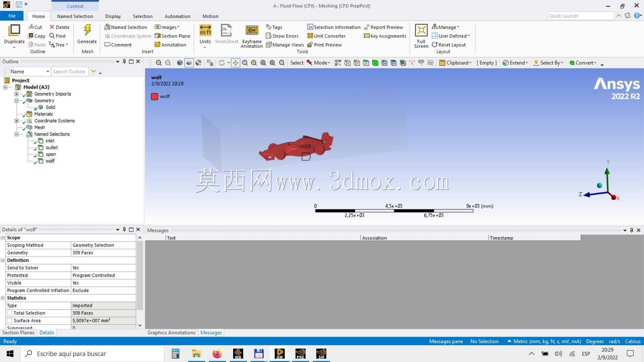This screenshot has height=362, width=644.
Task: Open the Images dropdown
Action: pos(167,27)
